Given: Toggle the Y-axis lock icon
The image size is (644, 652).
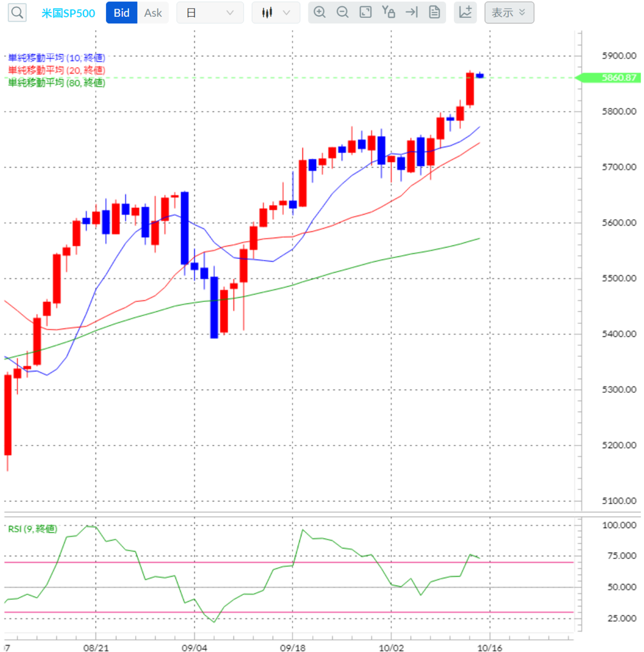Looking at the screenshot, I should coord(388,12).
